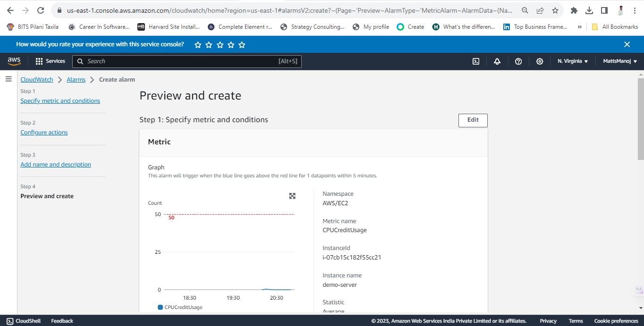The image size is (644, 326).
Task: Open the Services menu grid
Action: coord(50,61)
